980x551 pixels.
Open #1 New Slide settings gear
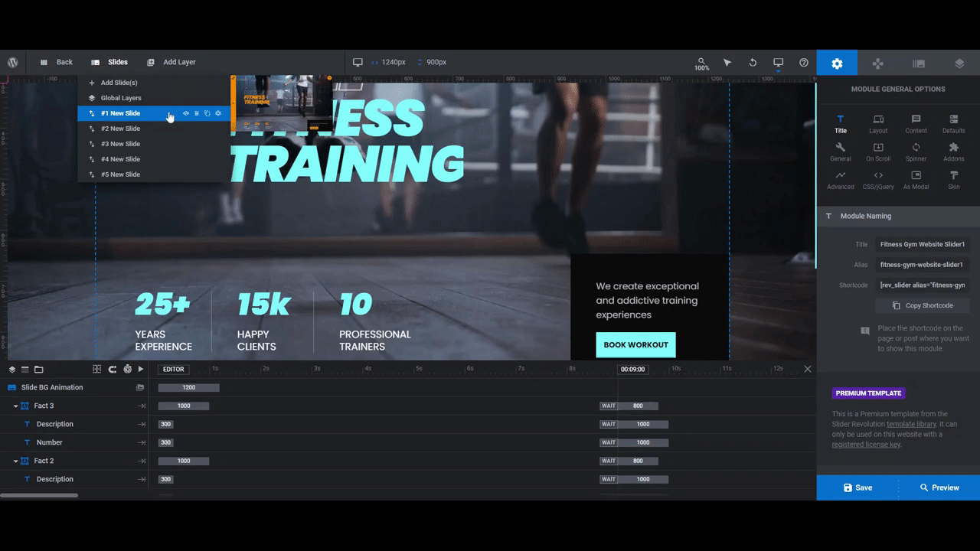point(218,113)
